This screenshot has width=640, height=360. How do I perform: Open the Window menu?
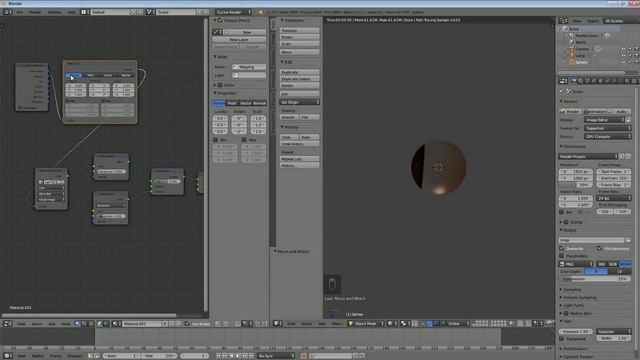tap(54, 12)
